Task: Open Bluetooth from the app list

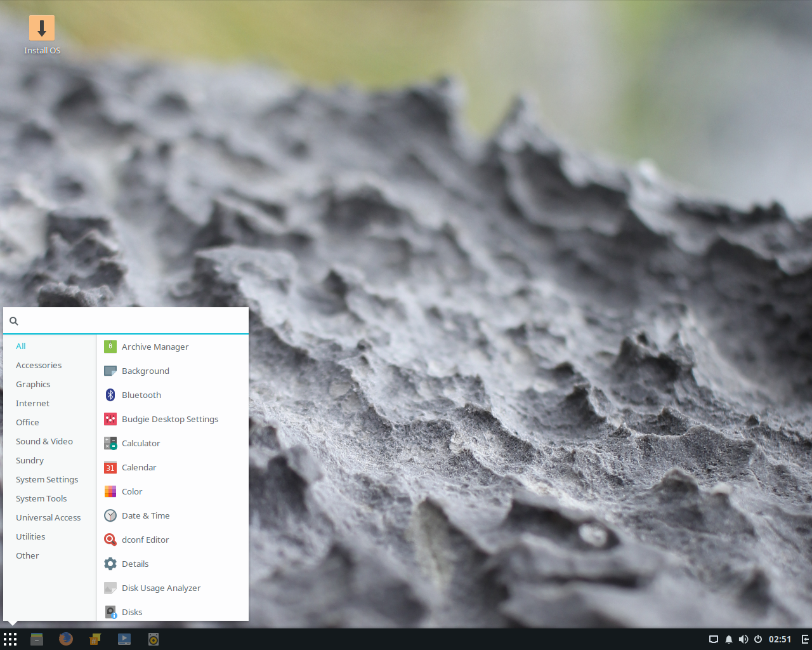Action: coord(173,395)
